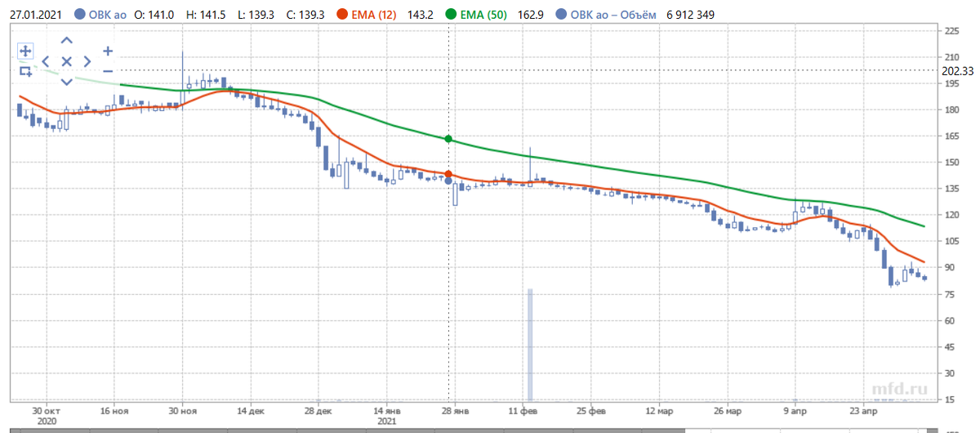Click the 150 price axis label
Viewport: 980px width, 433px height.
click(x=951, y=163)
